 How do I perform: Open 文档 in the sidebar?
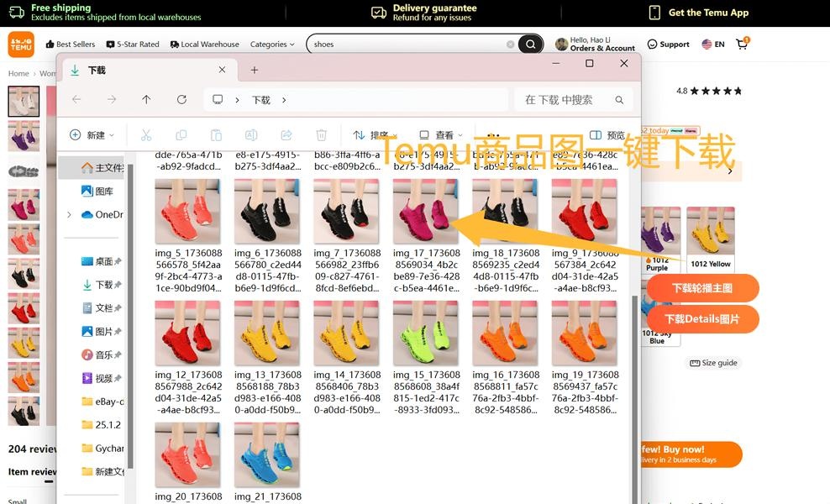101,308
